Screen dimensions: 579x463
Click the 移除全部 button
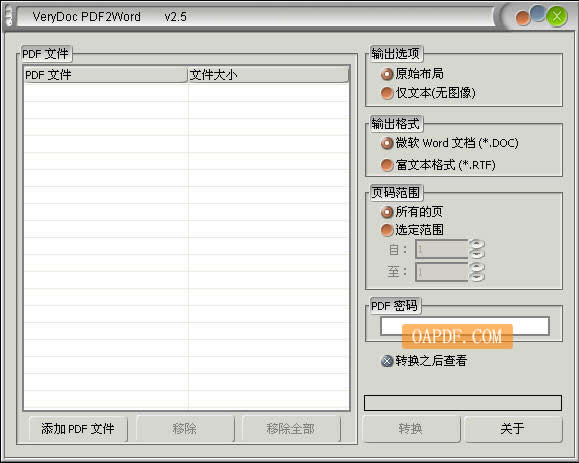(291, 429)
